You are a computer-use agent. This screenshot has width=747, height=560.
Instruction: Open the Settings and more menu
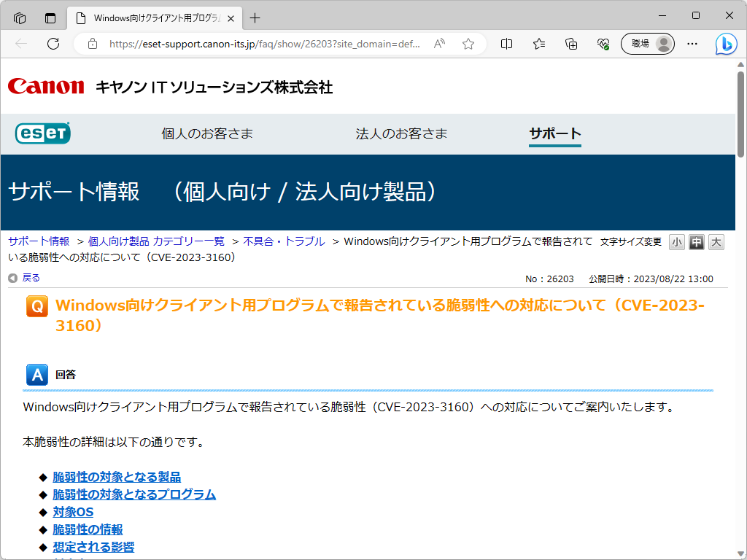[692, 44]
